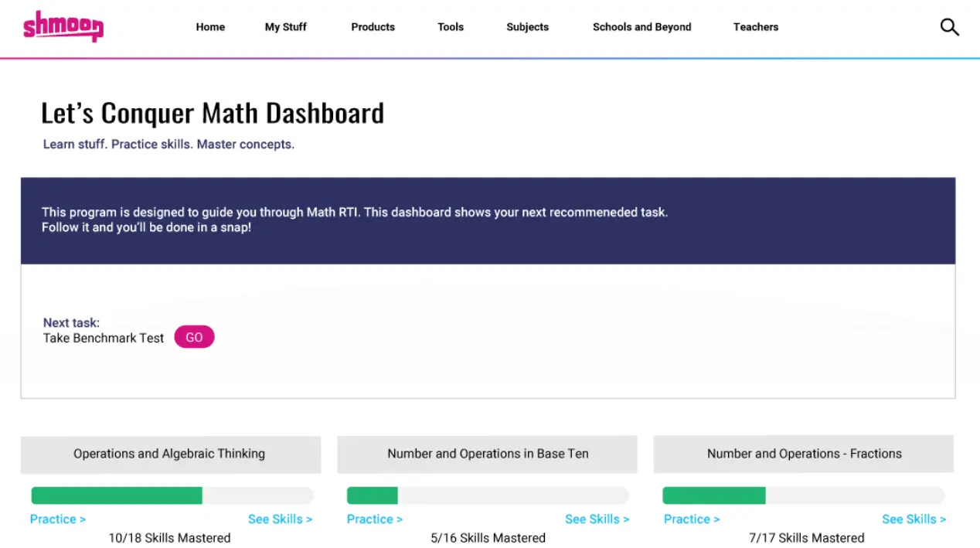Click the '5/16 Skills Mastered' text

(488, 538)
